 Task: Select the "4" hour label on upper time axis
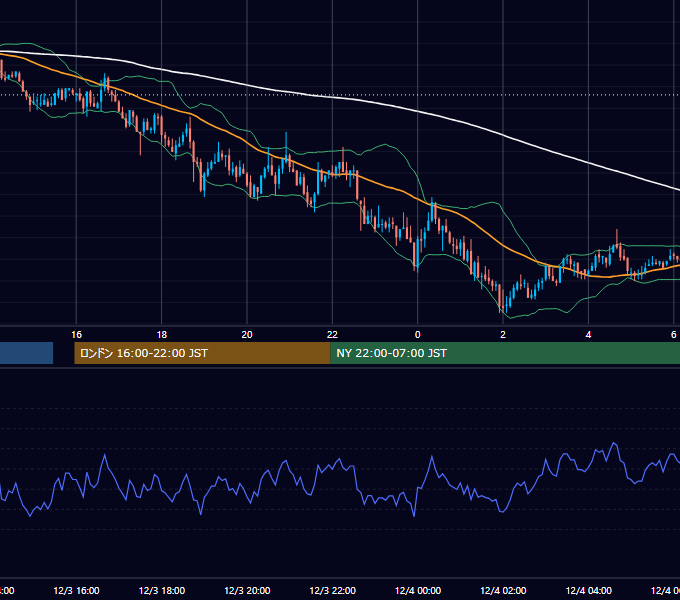[588, 334]
